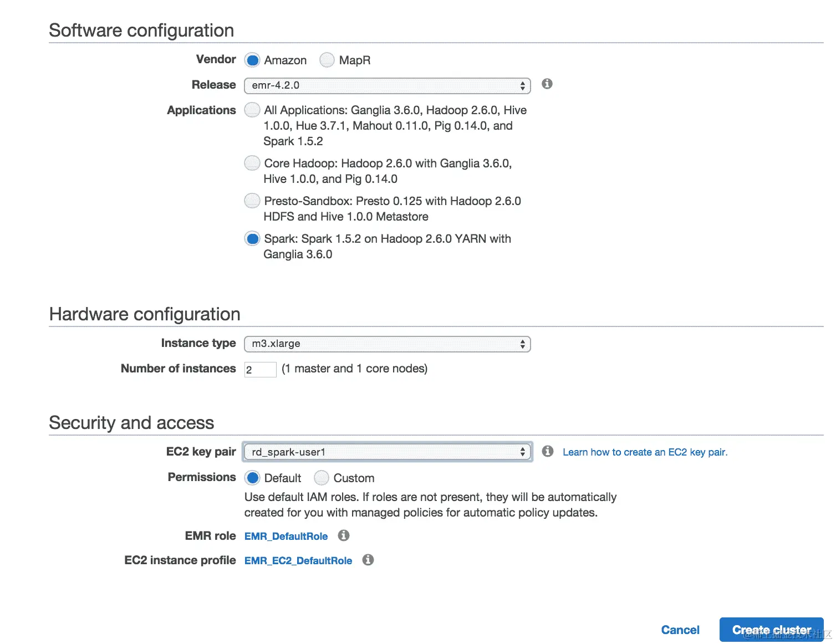The height and width of the screenshot is (644, 836).
Task: Select the MapR vendor option
Action: (327, 60)
